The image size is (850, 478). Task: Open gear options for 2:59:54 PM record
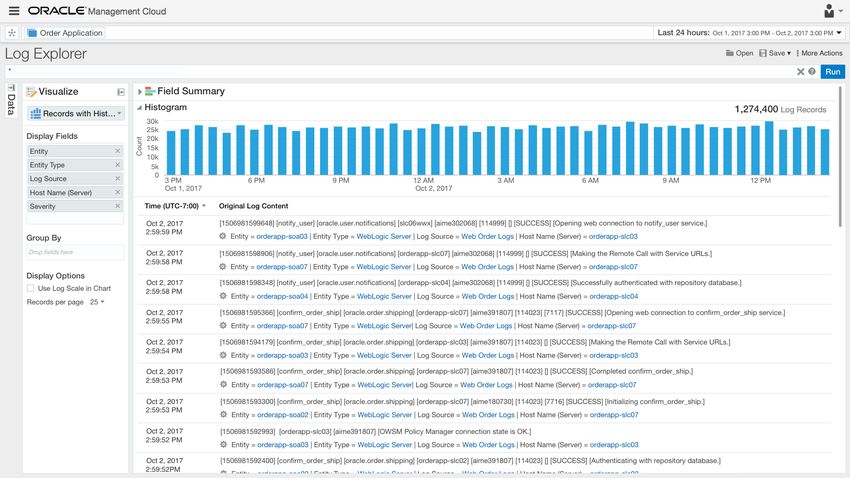point(223,355)
